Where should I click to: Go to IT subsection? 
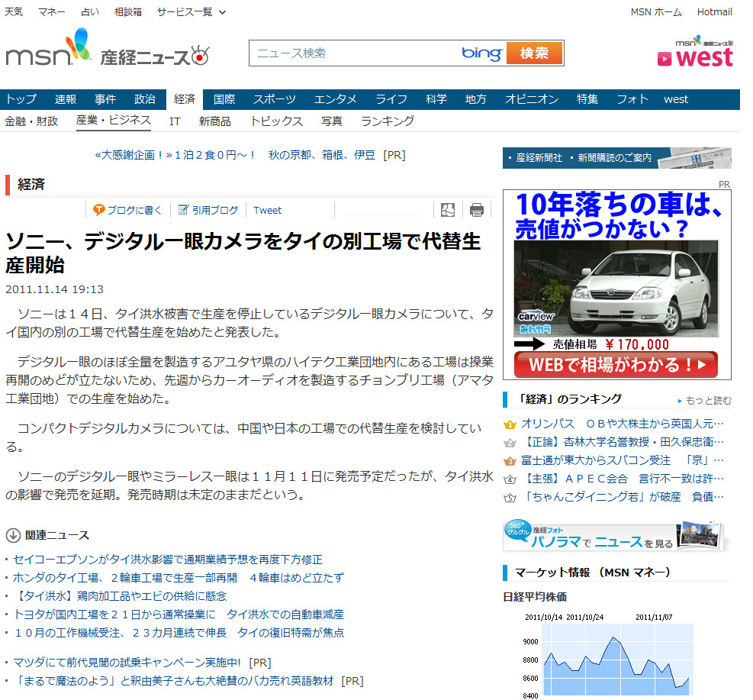pyautogui.click(x=175, y=121)
